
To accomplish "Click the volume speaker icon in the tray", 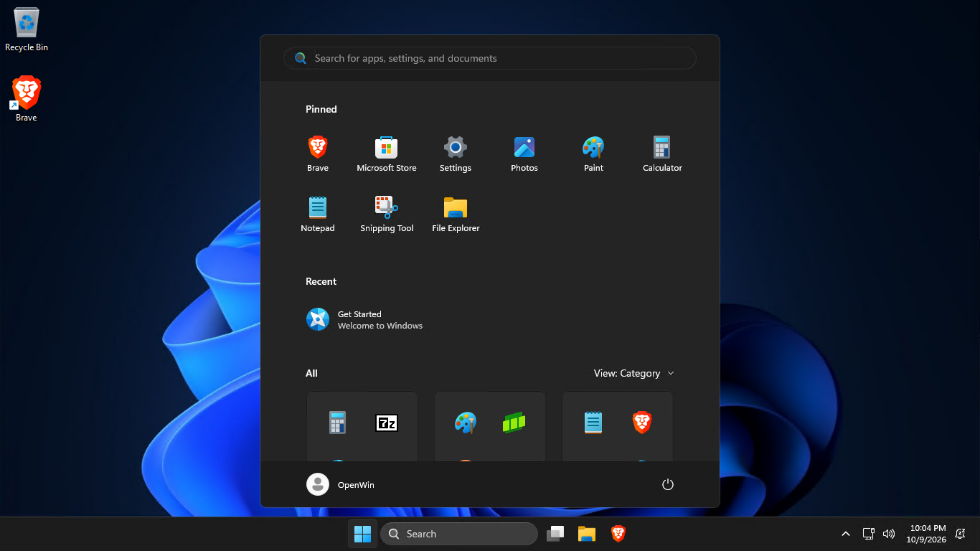I will point(889,534).
